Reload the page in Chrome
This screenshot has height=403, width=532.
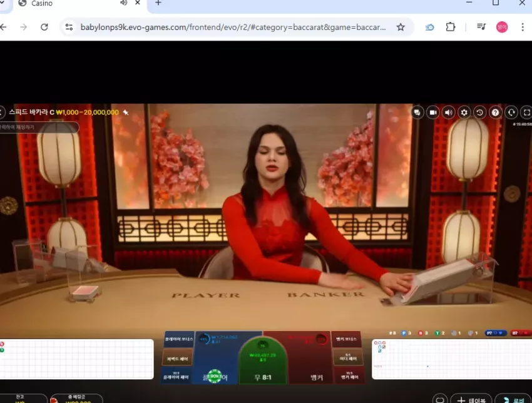[44, 27]
